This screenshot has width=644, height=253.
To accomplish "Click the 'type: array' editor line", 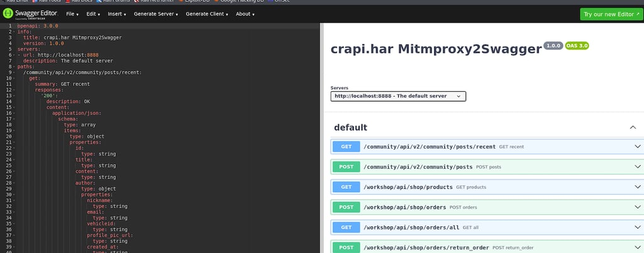I will coord(80,125).
